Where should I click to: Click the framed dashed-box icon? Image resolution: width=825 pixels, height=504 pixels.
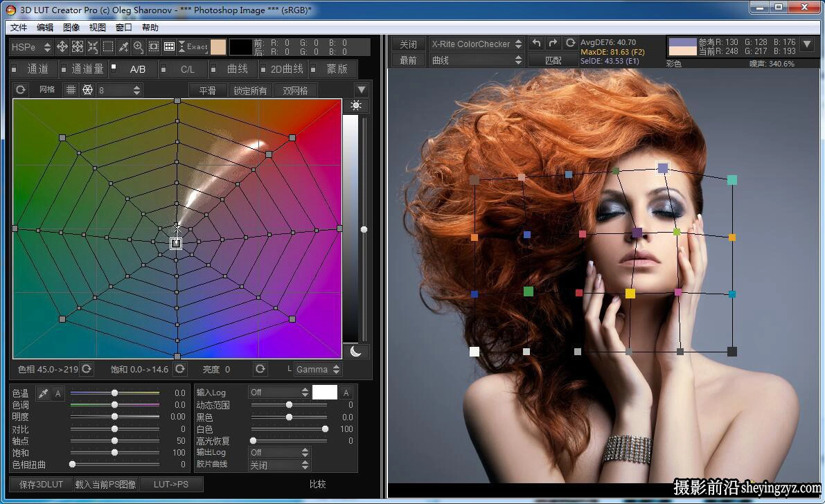point(154,47)
